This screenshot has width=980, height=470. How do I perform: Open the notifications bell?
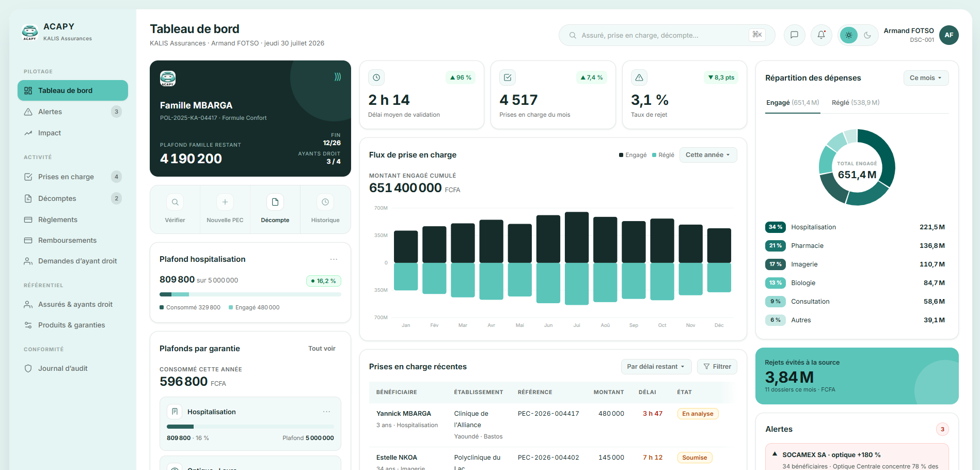821,35
